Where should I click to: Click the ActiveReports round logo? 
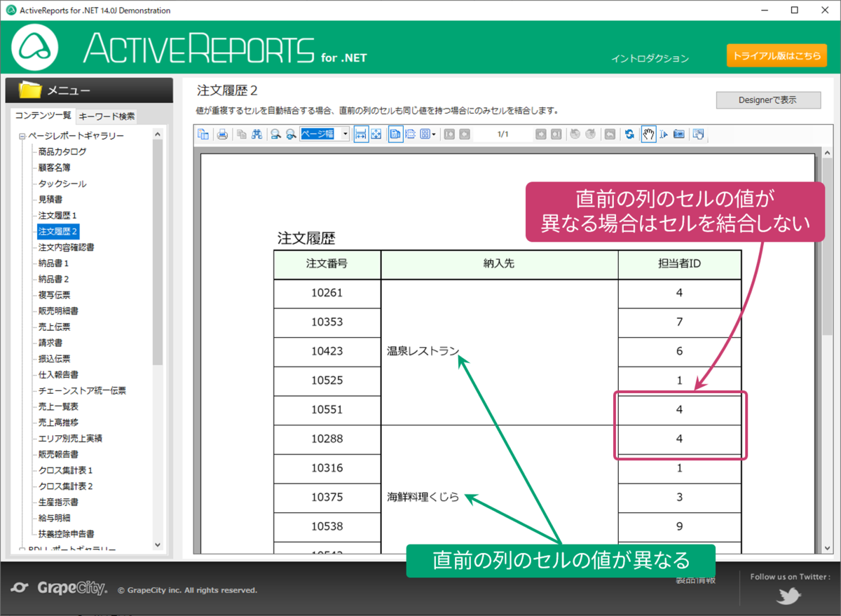[x=35, y=48]
